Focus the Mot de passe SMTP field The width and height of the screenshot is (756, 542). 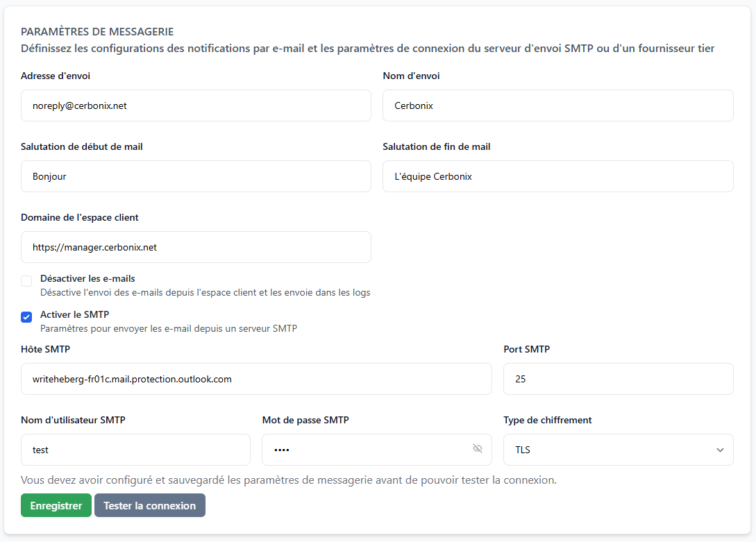(364, 450)
